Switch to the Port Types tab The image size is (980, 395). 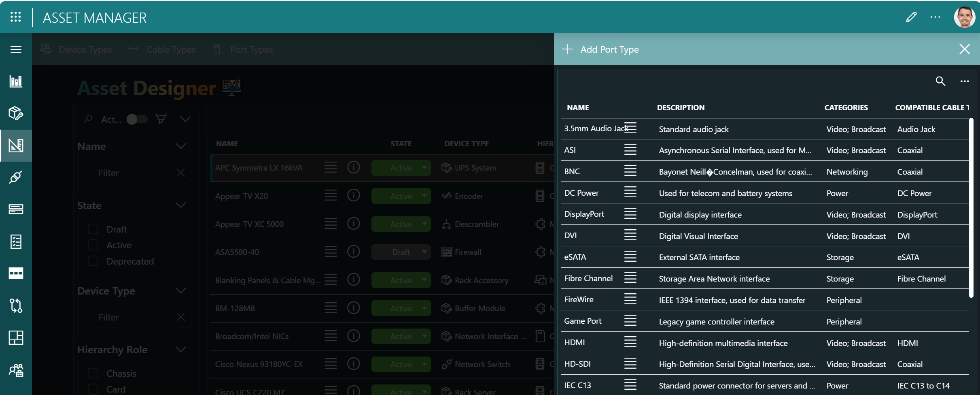coord(243,49)
